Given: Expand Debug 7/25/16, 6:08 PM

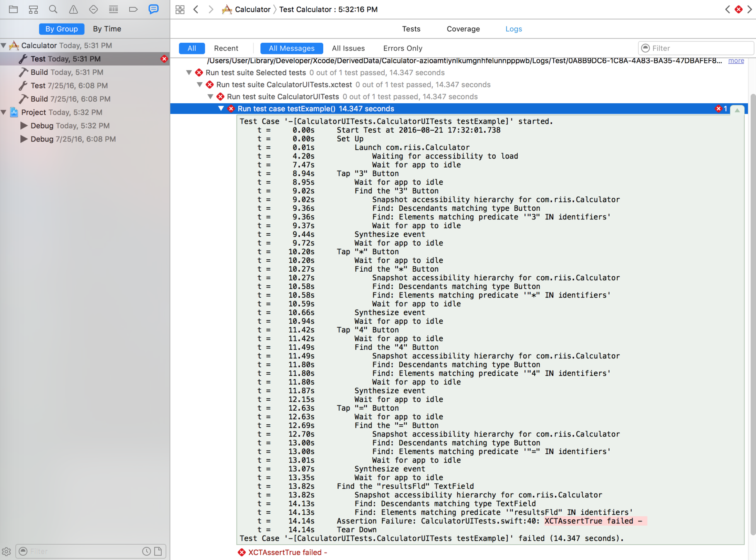Looking at the screenshot, I should click(24, 139).
